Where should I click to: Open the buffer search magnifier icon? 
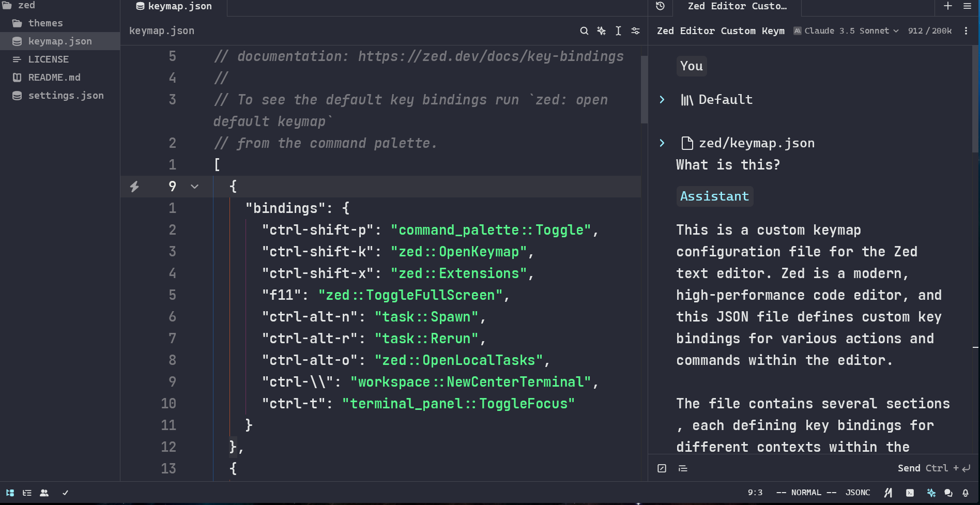coord(584,31)
